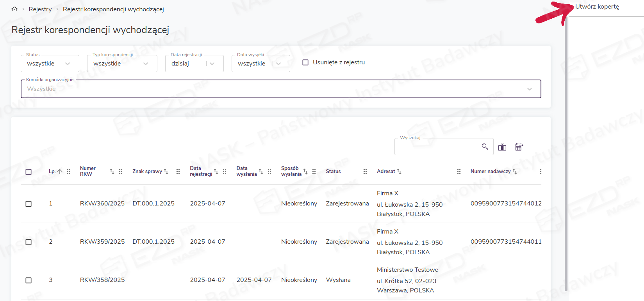The width and height of the screenshot is (644, 301).
Task: Click into the Wyszukaj search field
Action: click(x=437, y=147)
